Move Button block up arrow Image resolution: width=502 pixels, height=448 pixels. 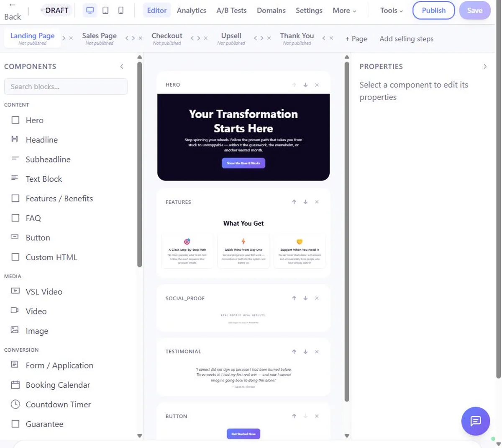[x=294, y=416]
